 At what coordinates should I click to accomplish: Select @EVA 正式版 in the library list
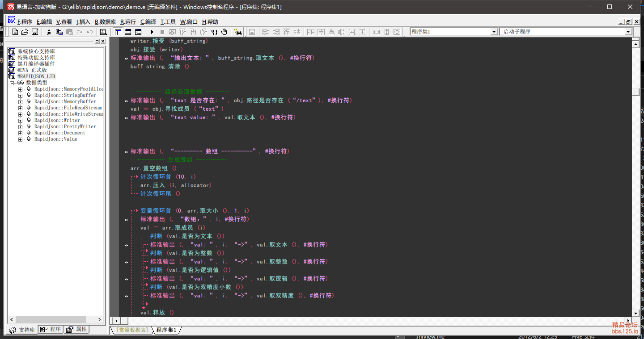(x=32, y=70)
